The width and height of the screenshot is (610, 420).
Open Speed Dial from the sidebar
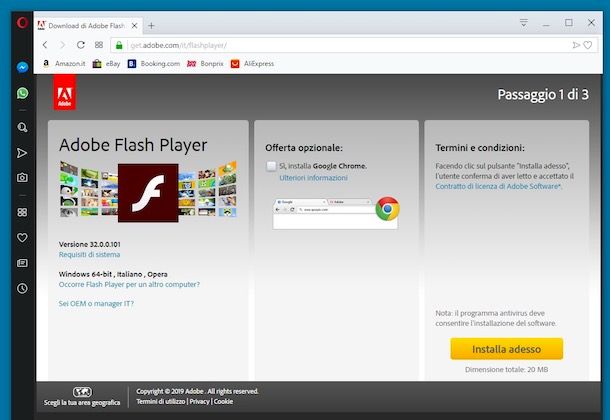(x=22, y=212)
